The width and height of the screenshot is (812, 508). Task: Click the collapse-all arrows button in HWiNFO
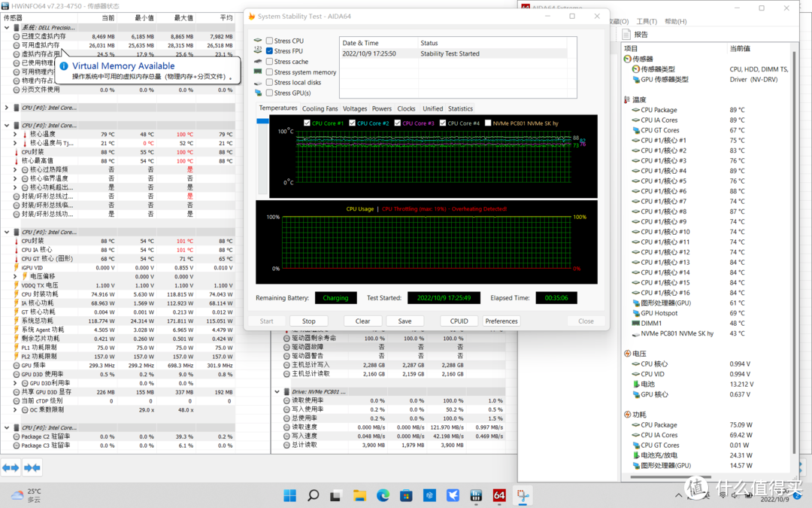(32, 467)
